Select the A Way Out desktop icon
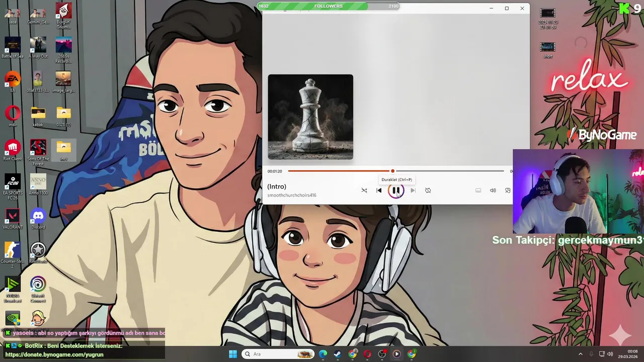 click(x=38, y=48)
